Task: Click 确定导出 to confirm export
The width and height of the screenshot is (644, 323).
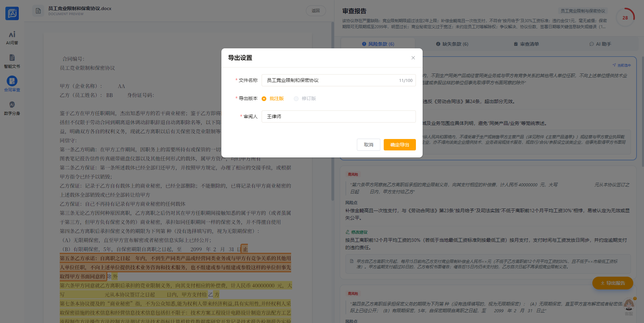Action: coord(399,145)
